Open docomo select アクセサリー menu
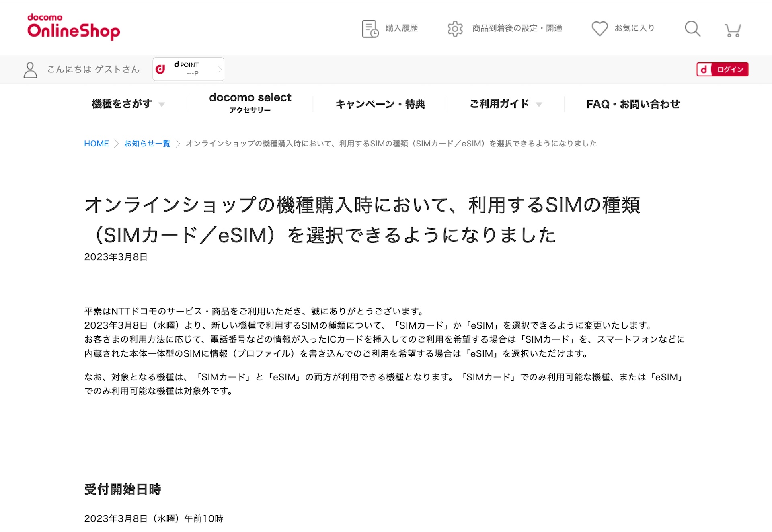 tap(250, 103)
